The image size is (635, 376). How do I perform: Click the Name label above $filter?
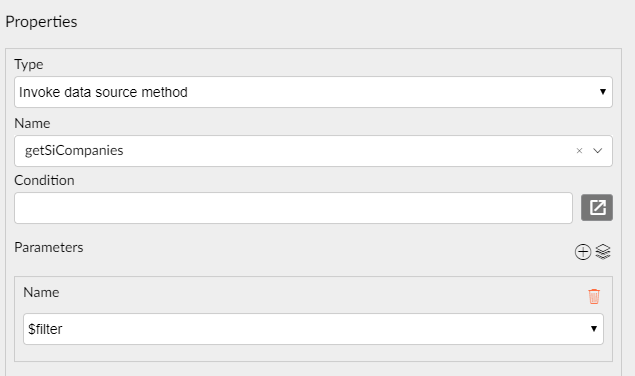[x=41, y=293]
